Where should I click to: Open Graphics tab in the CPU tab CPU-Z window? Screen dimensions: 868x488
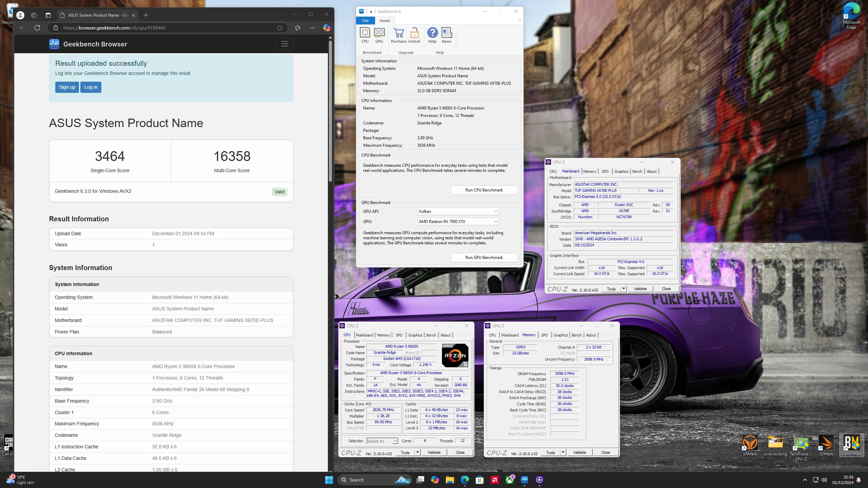[415, 335]
